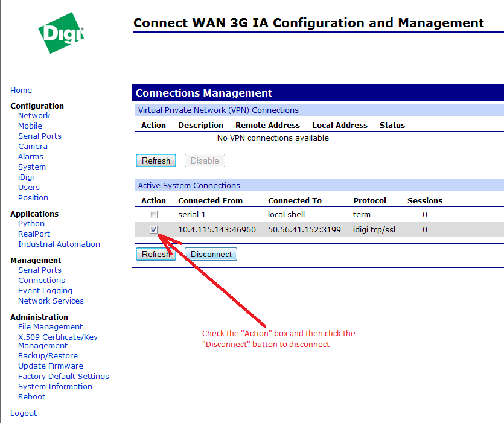Open the Python applications page

31,224
